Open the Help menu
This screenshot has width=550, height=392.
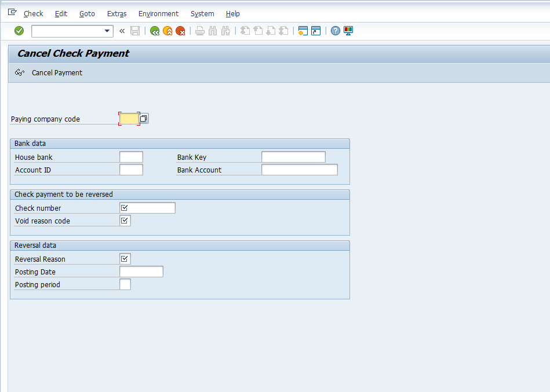(x=233, y=14)
